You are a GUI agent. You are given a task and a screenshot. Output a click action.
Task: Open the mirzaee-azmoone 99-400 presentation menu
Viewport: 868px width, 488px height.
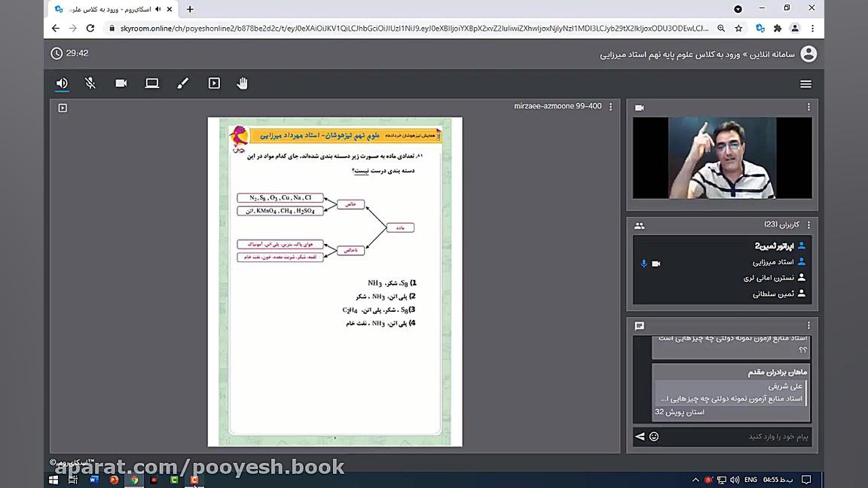pyautogui.click(x=610, y=106)
